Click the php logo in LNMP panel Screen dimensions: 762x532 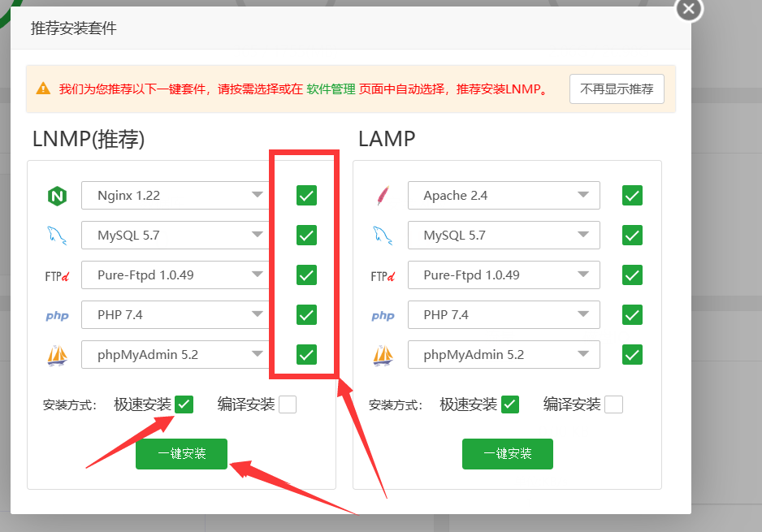pos(58,316)
